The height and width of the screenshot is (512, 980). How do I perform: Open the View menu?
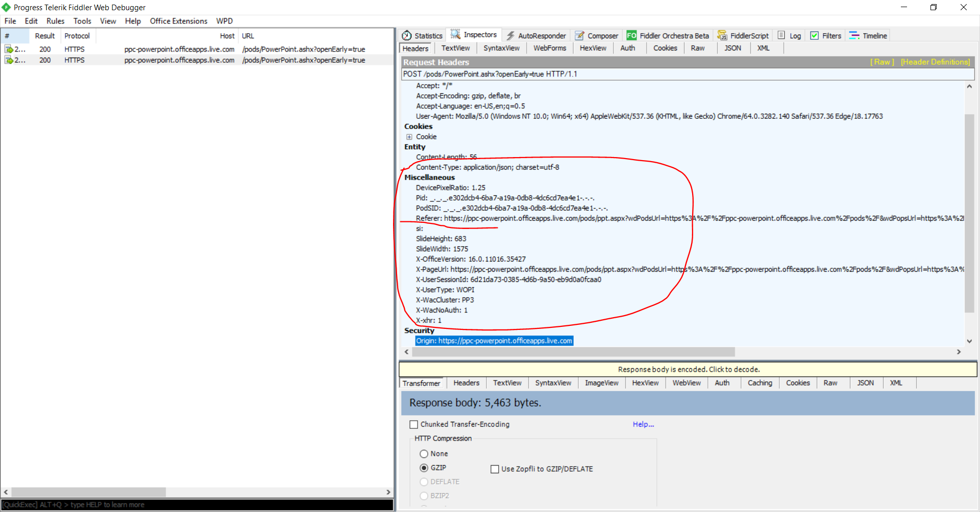tap(108, 21)
